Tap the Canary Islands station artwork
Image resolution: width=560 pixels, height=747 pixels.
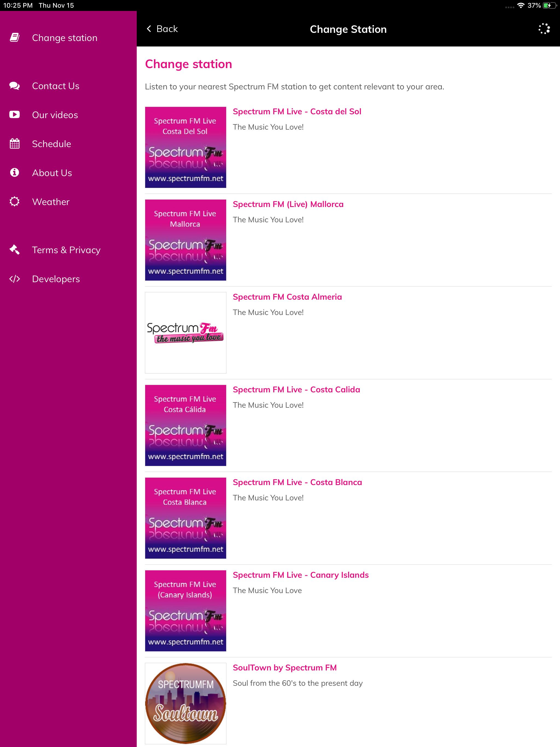tap(185, 611)
